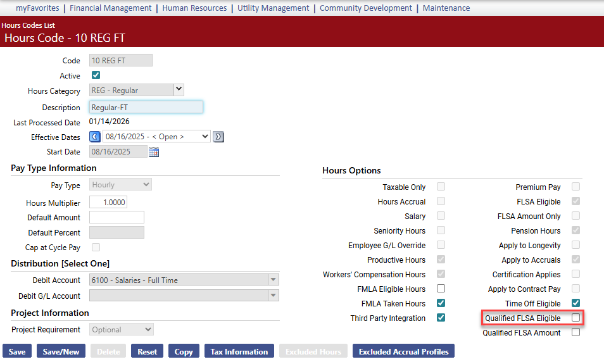Open the Tax Information button
This screenshot has height=364, width=604.
pos(239,351)
